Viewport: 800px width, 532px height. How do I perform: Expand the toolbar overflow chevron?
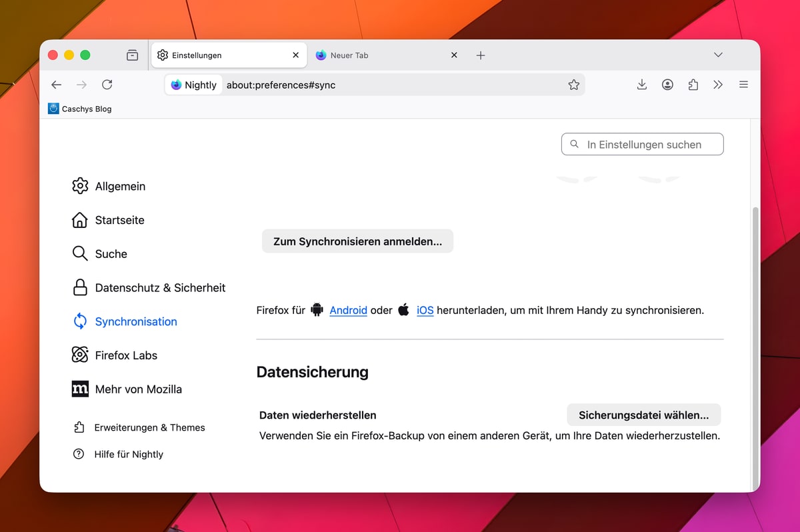718,85
